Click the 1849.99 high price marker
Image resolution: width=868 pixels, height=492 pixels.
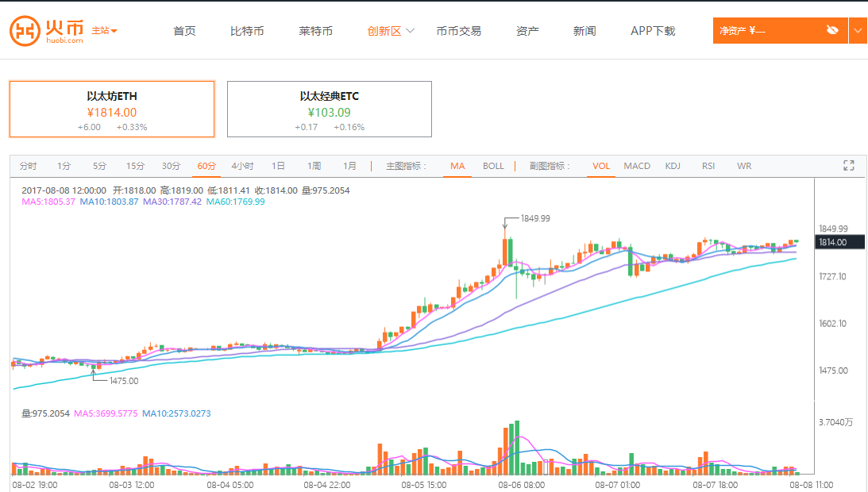[x=534, y=218]
